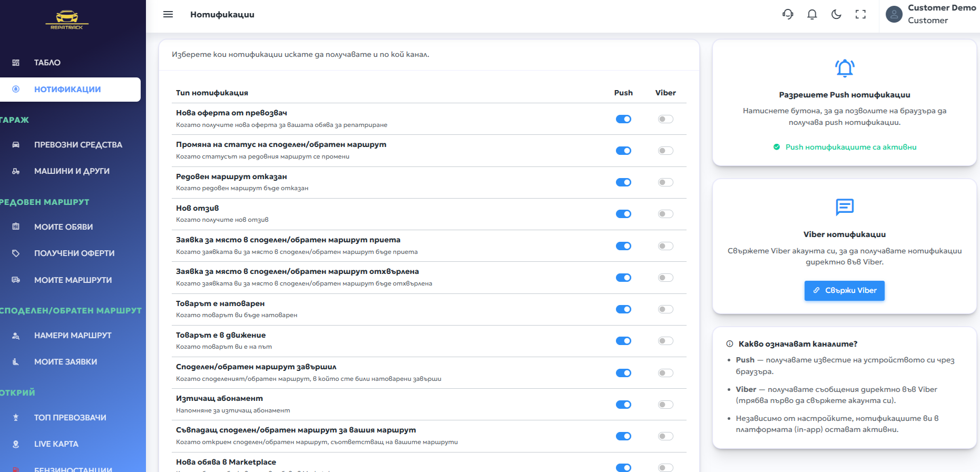The height and width of the screenshot is (472, 980).
Task: Click Viber column header
Action: tap(665, 93)
